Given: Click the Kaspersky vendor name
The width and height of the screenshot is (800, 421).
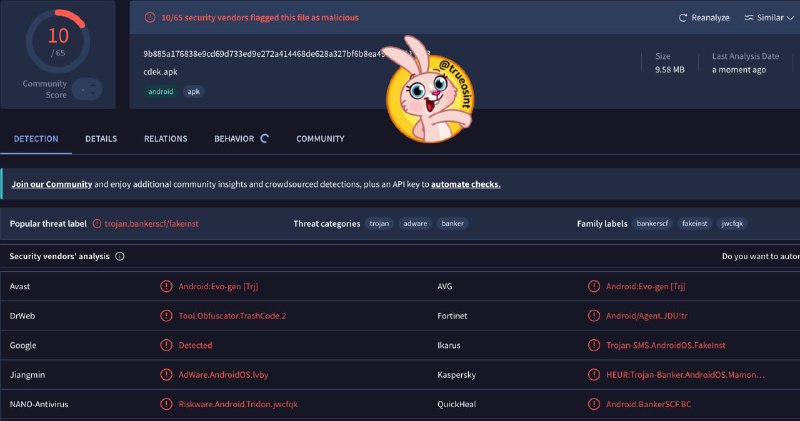Looking at the screenshot, I should tap(457, 375).
